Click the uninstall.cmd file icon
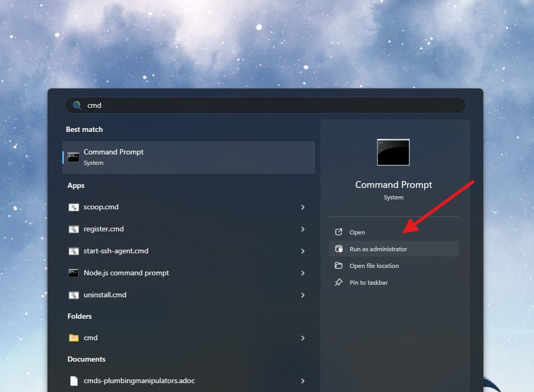Viewport: 534px width, 392px height. (x=74, y=295)
